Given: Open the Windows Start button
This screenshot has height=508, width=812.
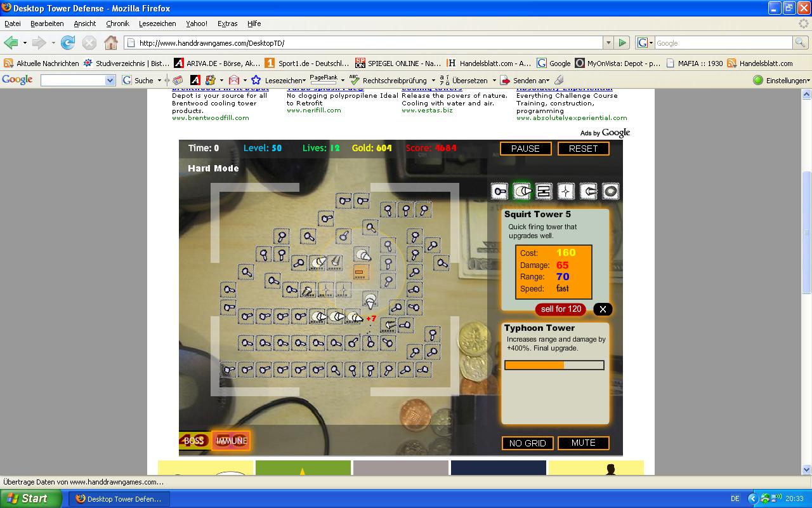Looking at the screenshot, I should (x=30, y=498).
